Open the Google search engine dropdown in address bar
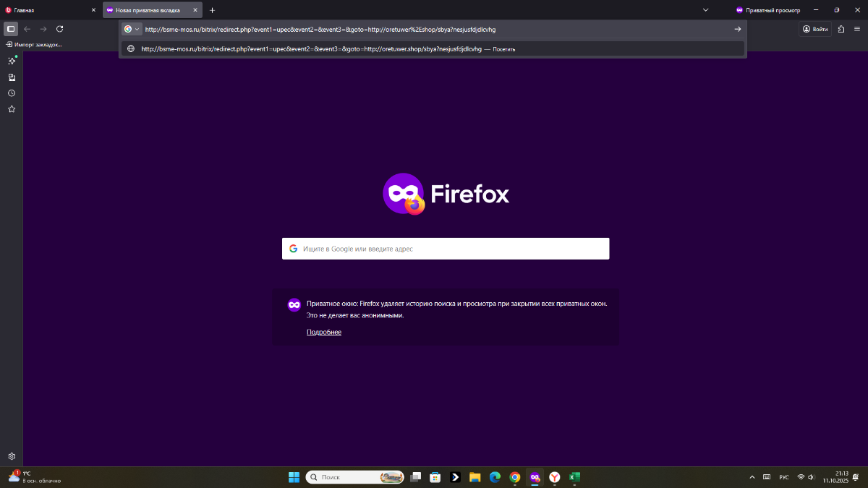Image resolution: width=868 pixels, height=488 pixels. (132, 29)
